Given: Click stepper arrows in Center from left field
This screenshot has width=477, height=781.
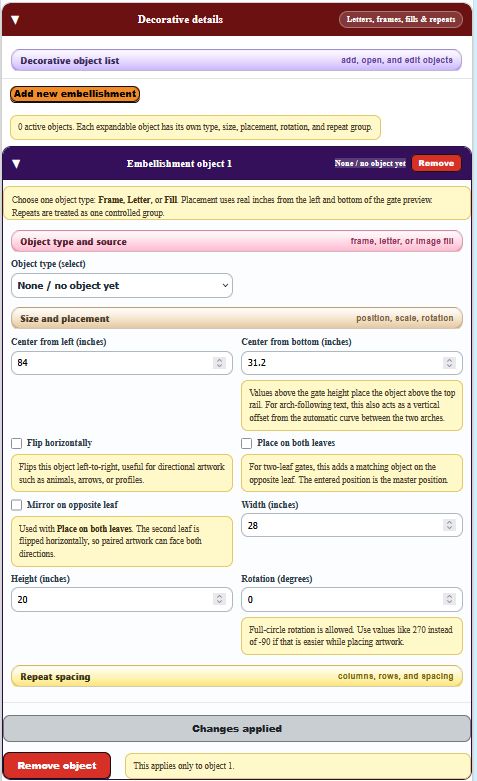Looking at the screenshot, I should (x=219, y=363).
